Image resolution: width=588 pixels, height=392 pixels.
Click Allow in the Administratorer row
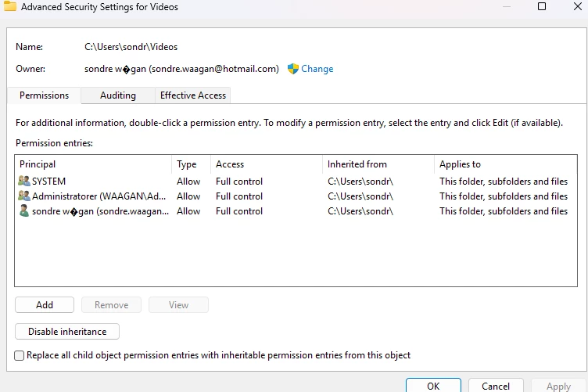(x=188, y=196)
